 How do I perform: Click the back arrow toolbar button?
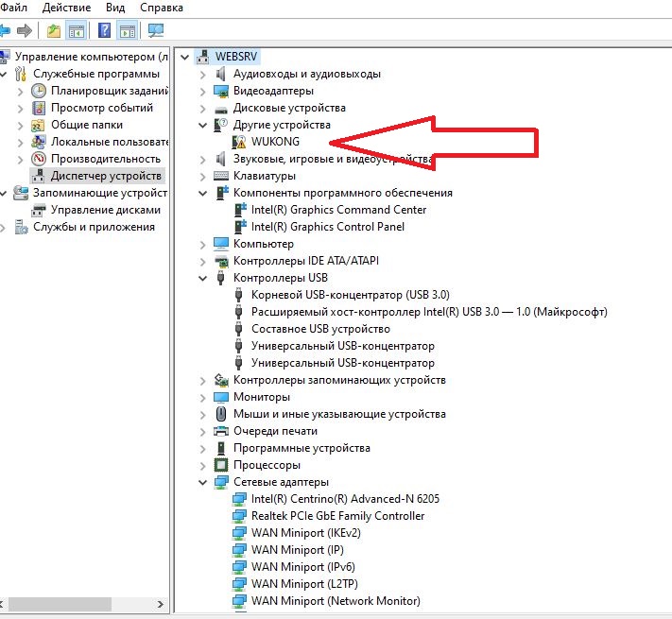click(x=5, y=30)
